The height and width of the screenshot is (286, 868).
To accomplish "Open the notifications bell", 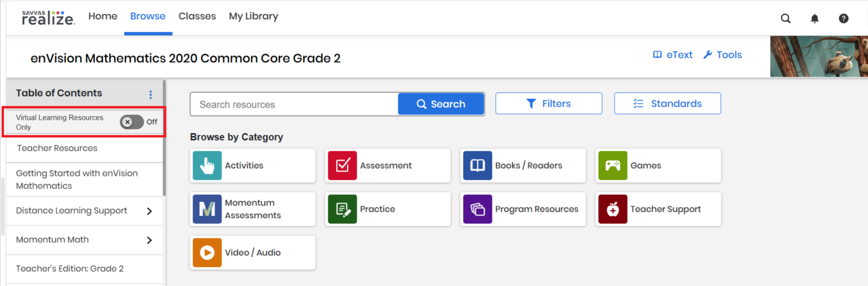I will coord(814,18).
